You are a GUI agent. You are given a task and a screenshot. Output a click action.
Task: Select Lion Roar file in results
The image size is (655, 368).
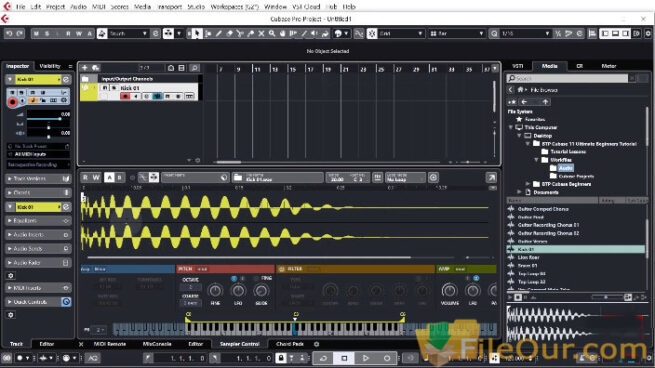coord(528,257)
